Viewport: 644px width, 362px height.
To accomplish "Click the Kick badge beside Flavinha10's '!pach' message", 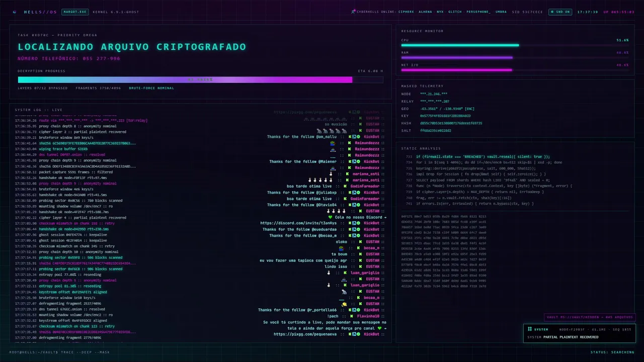I will (x=352, y=316).
